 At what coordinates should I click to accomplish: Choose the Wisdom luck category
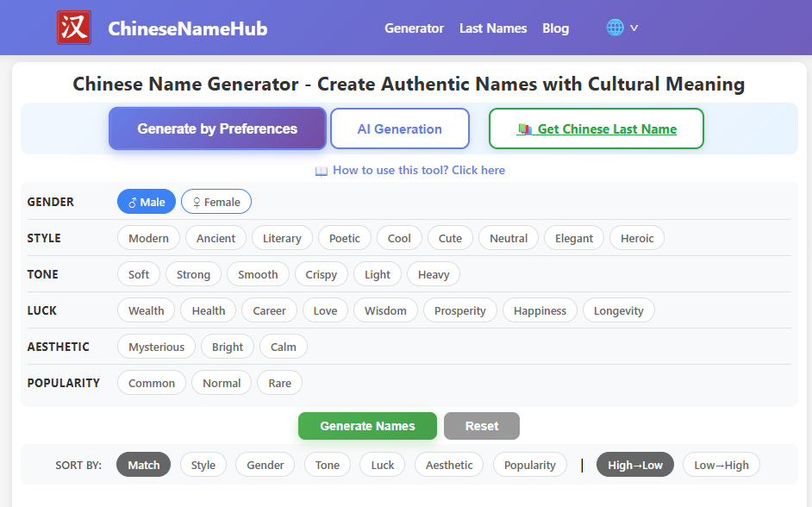pyautogui.click(x=385, y=310)
